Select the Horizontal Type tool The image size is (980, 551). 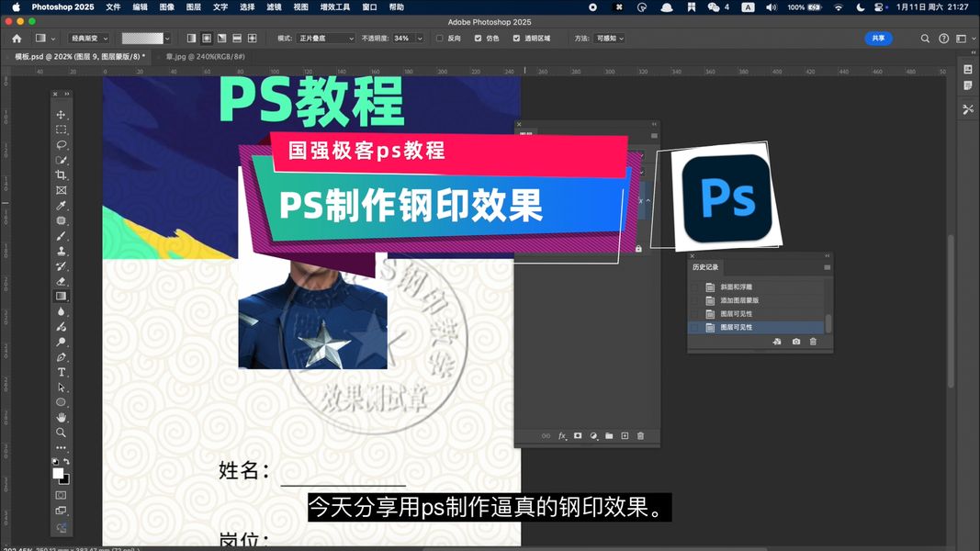(x=61, y=372)
